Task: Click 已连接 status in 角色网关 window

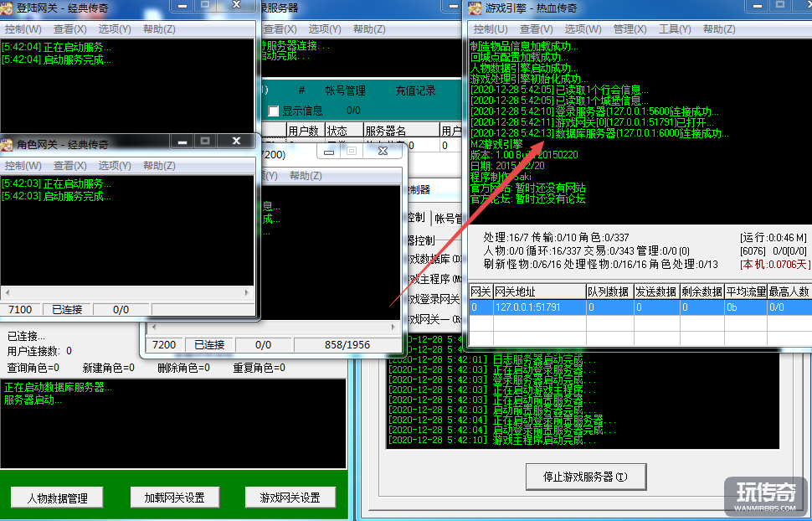Action: [67, 309]
